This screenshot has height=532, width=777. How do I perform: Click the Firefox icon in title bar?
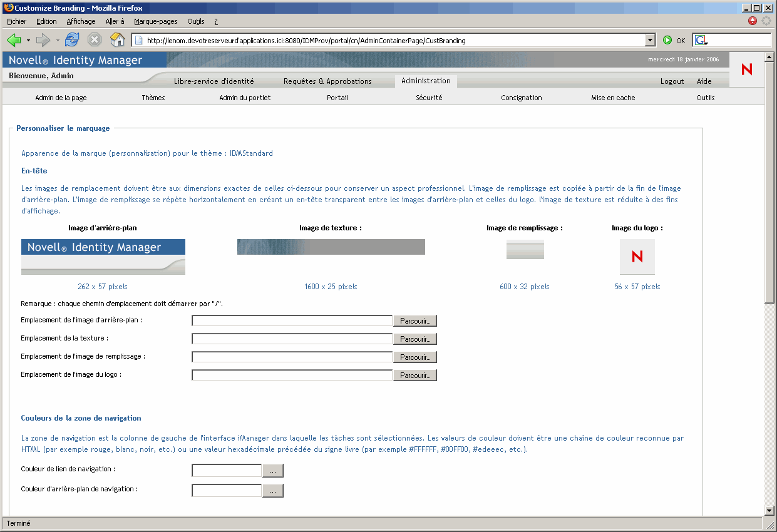coord(8,8)
